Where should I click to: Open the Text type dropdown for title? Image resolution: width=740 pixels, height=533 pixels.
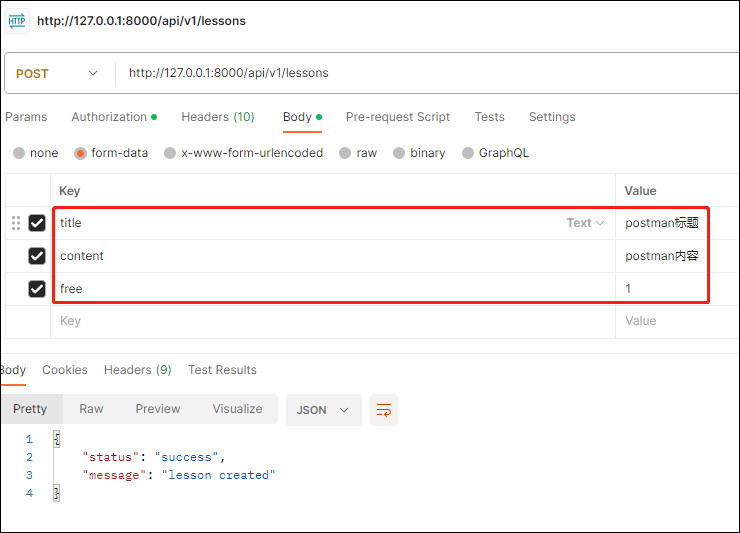pyautogui.click(x=585, y=223)
